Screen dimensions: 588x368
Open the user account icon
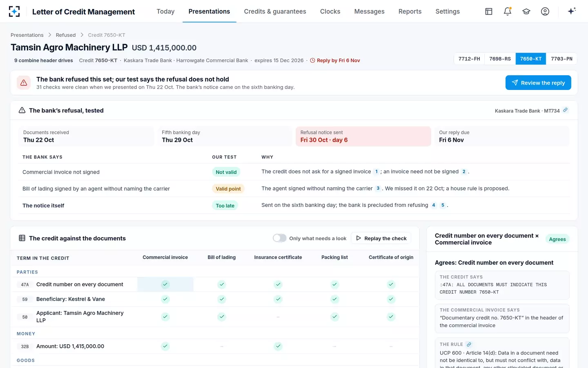tap(545, 11)
